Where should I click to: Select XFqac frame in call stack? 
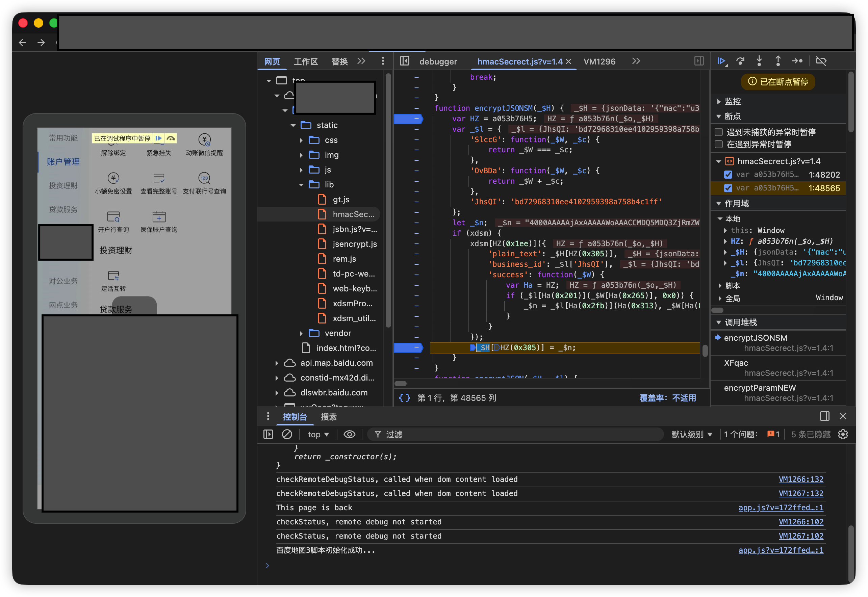736,363
